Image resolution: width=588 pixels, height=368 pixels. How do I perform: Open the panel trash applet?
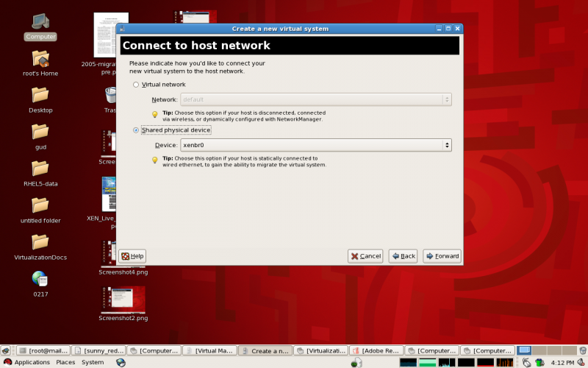[x=582, y=350]
